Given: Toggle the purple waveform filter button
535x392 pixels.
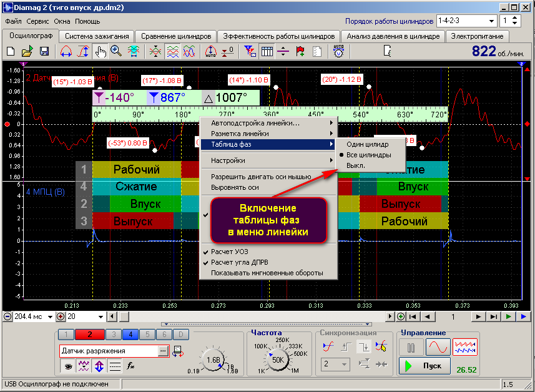Looking at the screenshot, I should [84, 366].
